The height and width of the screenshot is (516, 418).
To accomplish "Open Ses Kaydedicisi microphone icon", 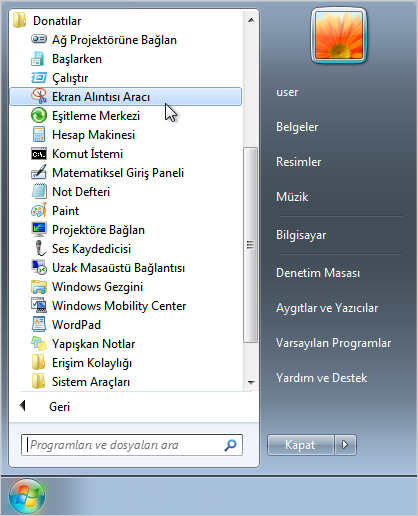I will point(40,249).
